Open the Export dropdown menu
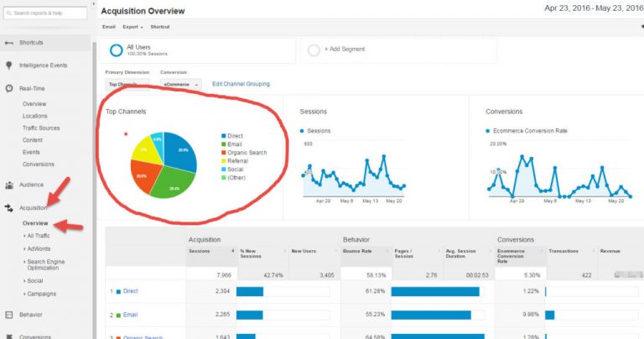The image size is (644, 339). [131, 27]
